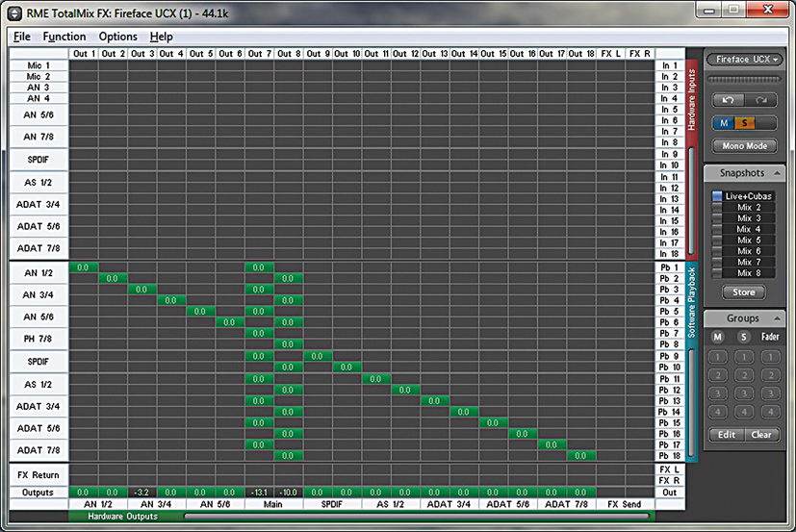Select Fader group 3
This screenshot has width=796, height=532.
[771, 393]
